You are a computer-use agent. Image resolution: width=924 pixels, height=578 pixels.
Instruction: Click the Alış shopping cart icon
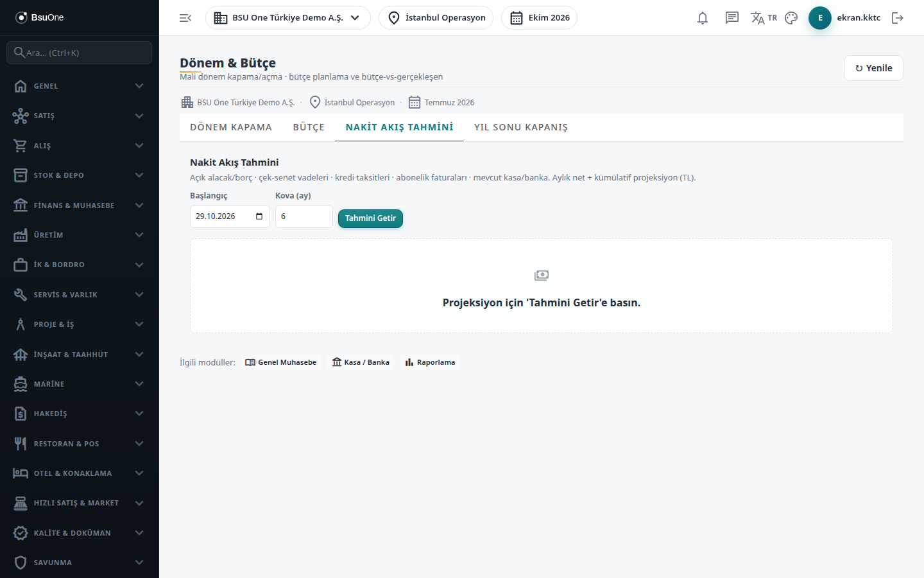(21, 146)
